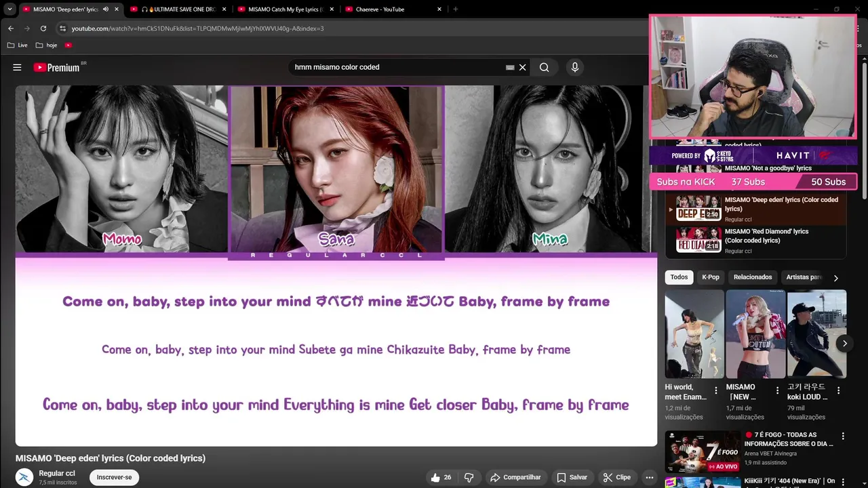Start voice search with the microphone icon
868x488 pixels.
[x=575, y=67]
